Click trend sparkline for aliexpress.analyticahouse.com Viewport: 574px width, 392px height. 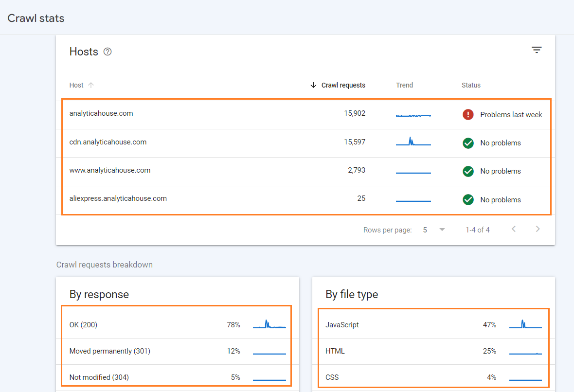[413, 201]
